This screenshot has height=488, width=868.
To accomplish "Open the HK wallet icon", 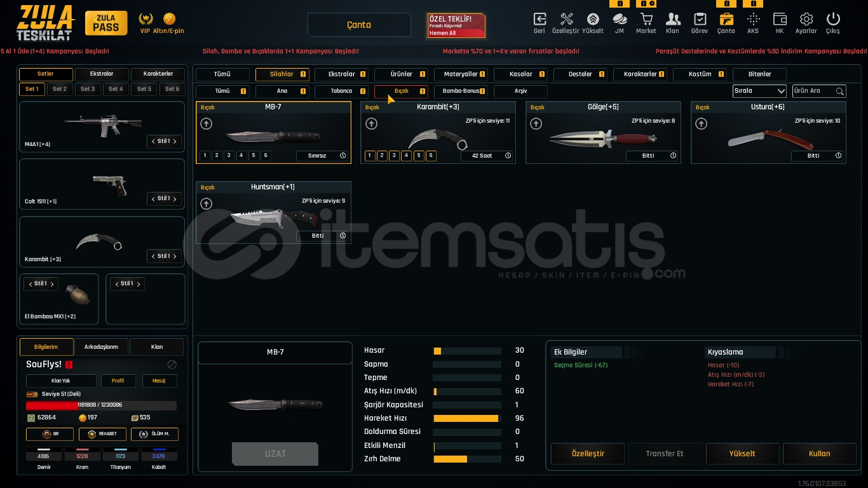I will pyautogui.click(x=780, y=19).
